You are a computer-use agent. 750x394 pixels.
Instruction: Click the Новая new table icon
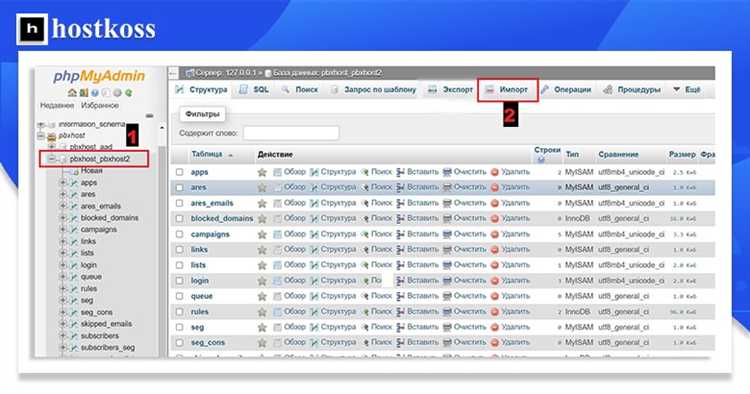[75, 171]
